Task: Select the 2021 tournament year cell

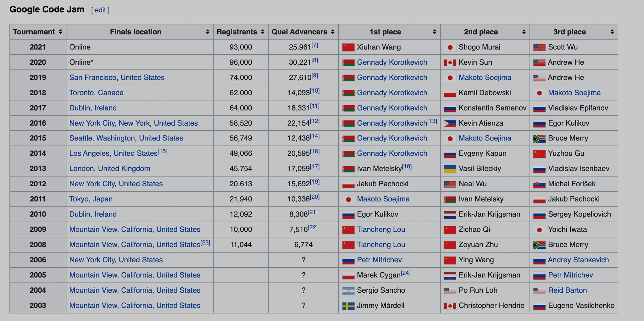Action: (x=38, y=47)
